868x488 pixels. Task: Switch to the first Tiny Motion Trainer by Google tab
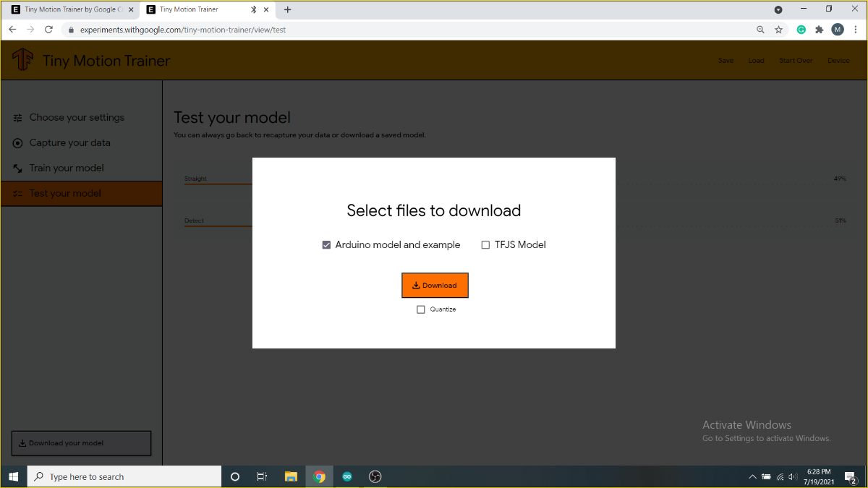click(72, 9)
